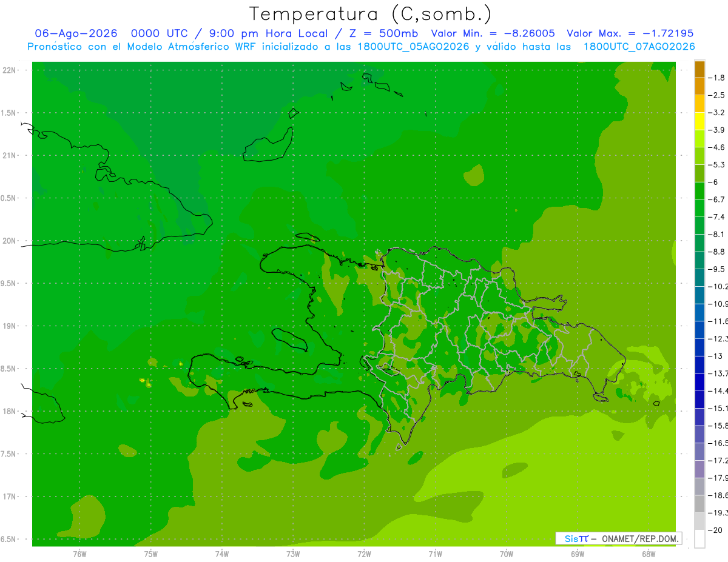Click the '72W' longitude axis label
The image size is (728, 562).
click(x=364, y=554)
